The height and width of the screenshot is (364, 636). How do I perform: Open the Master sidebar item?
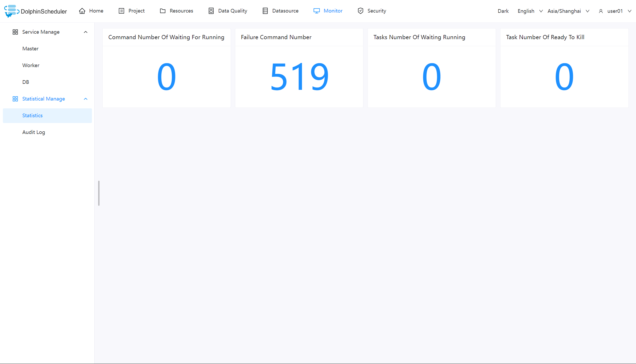(30, 49)
